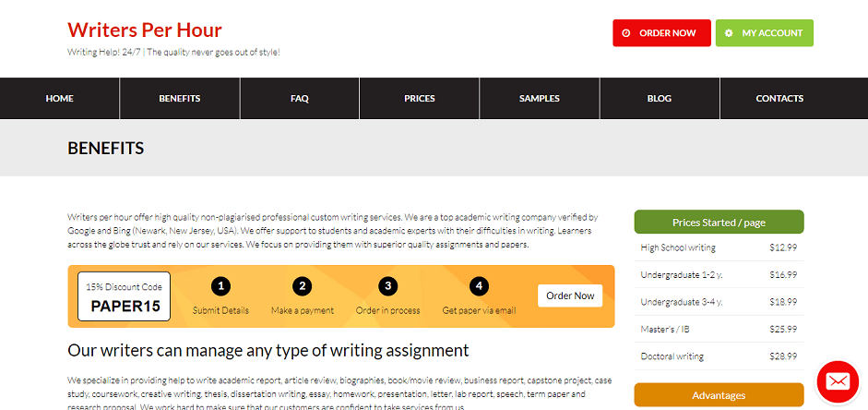This screenshot has height=410, width=868.
Task: Click the BENEFITS page title
Action: [106, 149]
